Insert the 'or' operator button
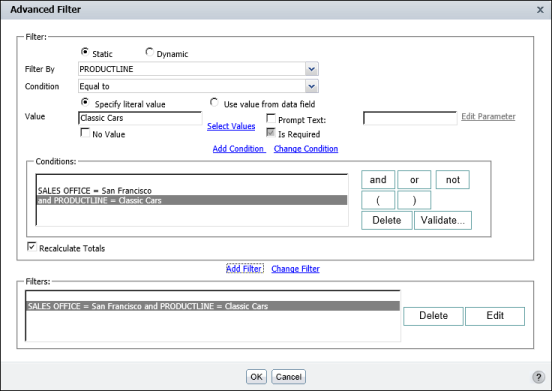552x391 pixels. (414, 180)
